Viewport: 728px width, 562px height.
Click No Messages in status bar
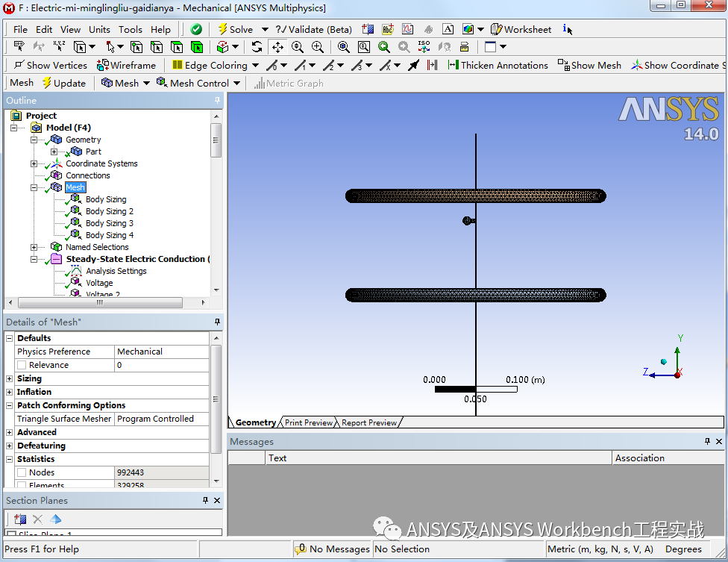333,549
